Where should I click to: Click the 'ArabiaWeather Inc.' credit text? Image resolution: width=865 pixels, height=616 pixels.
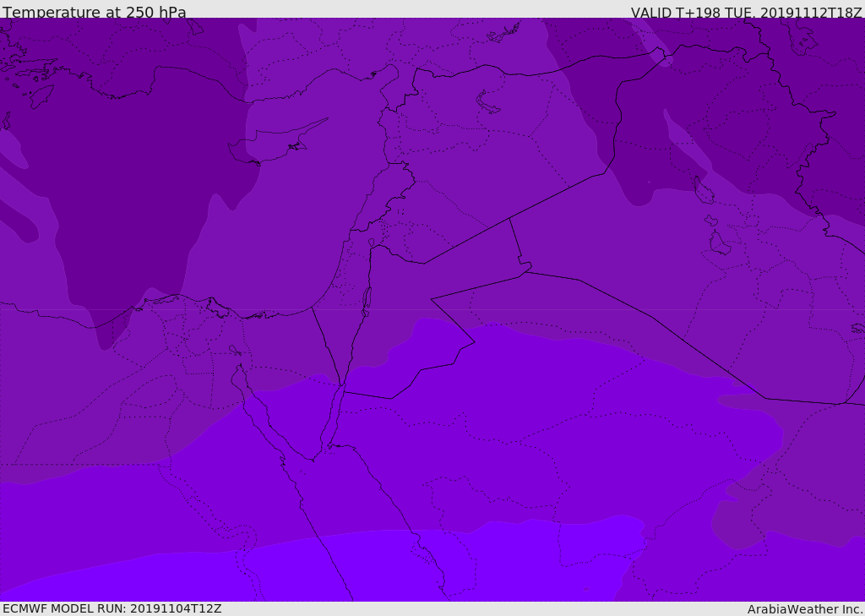(806, 609)
